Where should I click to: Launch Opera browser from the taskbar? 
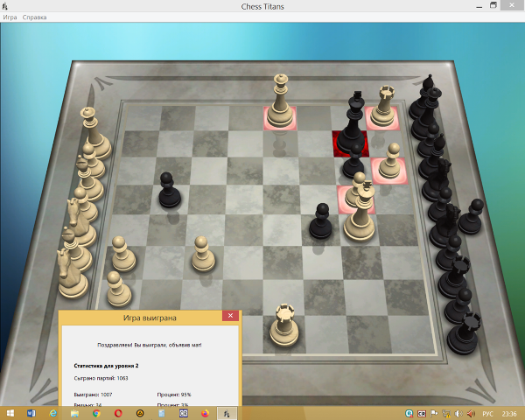point(118,412)
